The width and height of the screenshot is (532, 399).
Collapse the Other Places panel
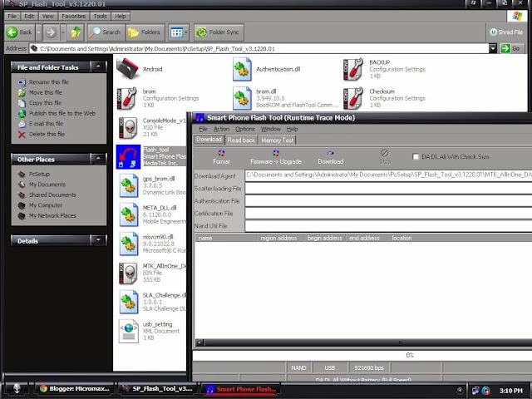tap(98, 159)
